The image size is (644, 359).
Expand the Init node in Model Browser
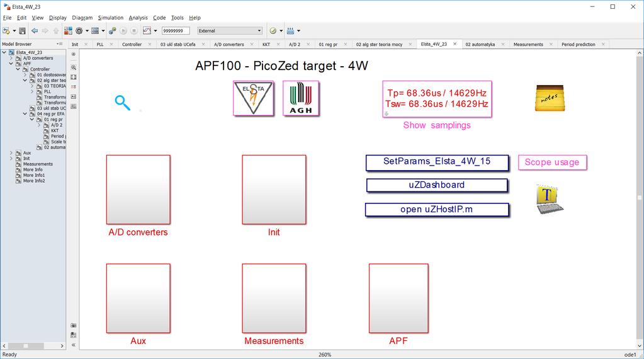point(11,159)
